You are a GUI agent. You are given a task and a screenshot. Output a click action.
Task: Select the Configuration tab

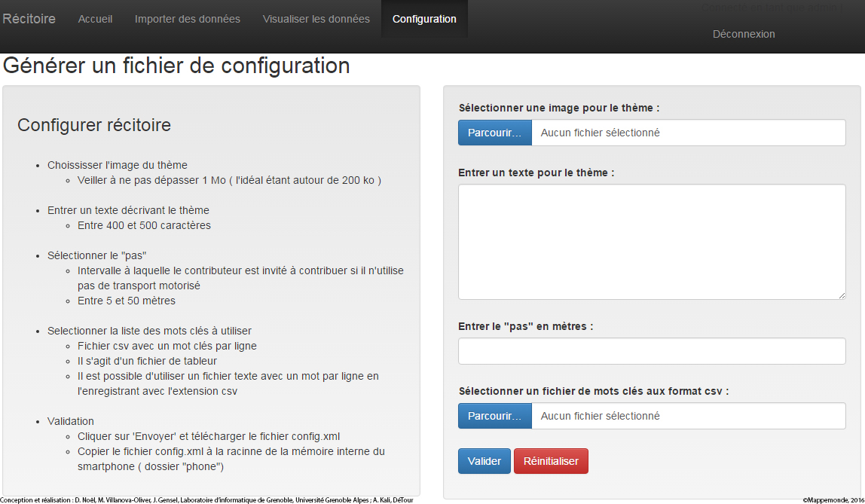pos(424,19)
